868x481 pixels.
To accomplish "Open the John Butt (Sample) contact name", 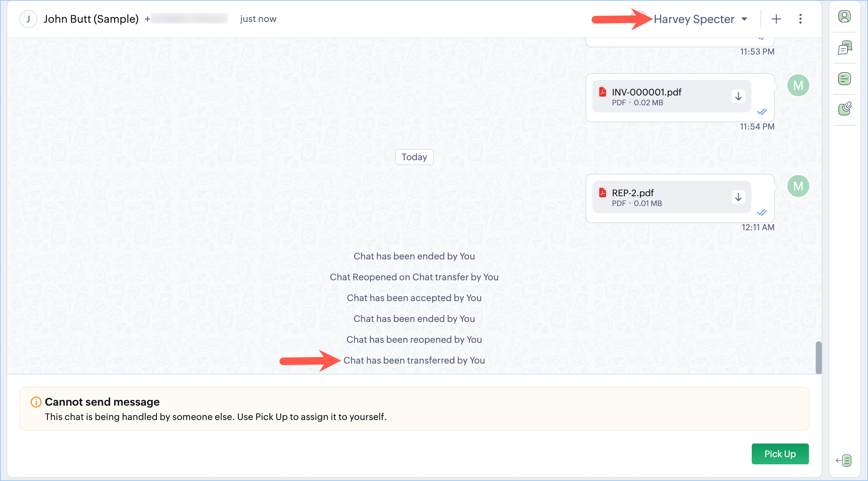I will pyautogui.click(x=91, y=19).
